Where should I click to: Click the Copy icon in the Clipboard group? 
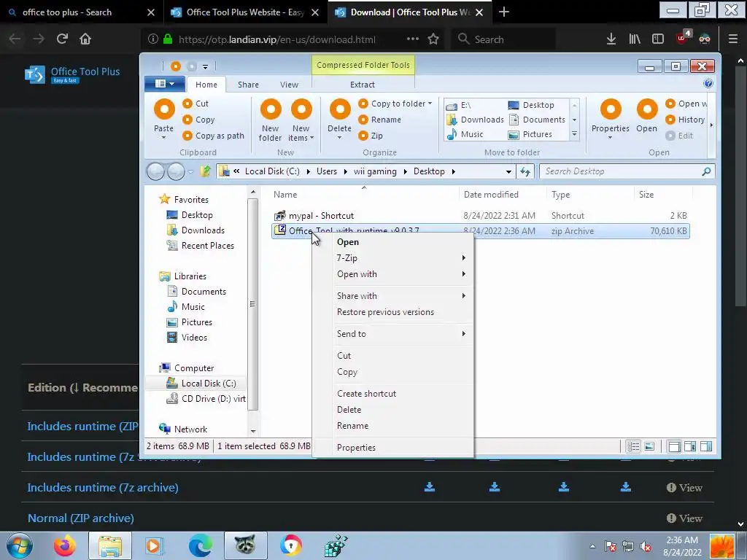point(187,120)
